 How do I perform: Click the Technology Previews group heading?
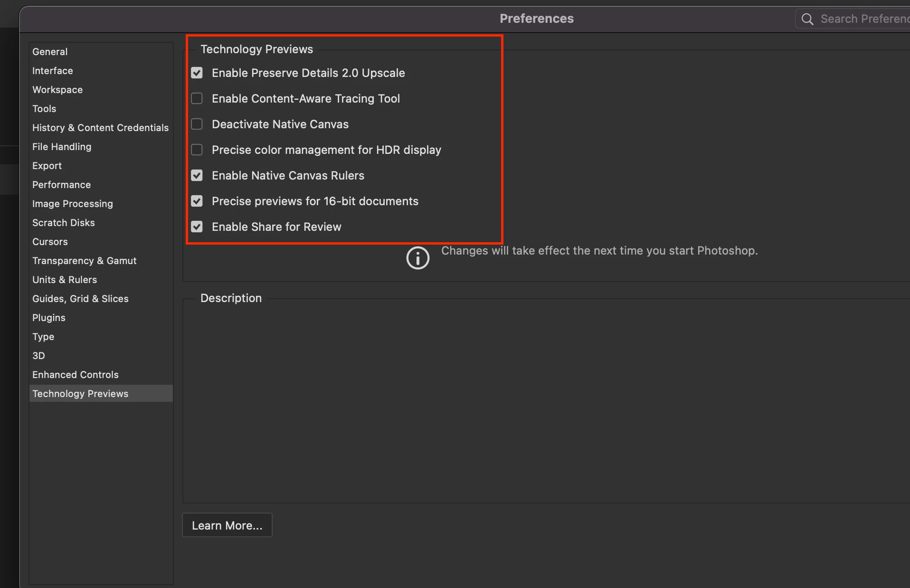click(256, 49)
